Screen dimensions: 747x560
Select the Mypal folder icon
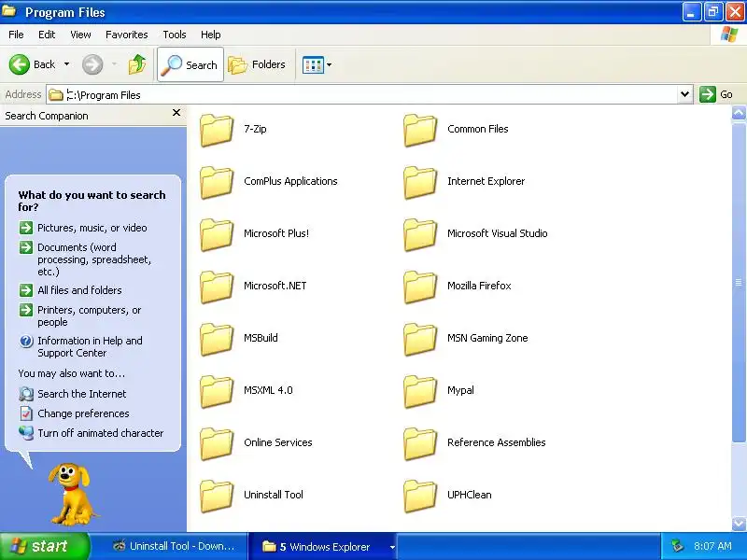(420, 391)
